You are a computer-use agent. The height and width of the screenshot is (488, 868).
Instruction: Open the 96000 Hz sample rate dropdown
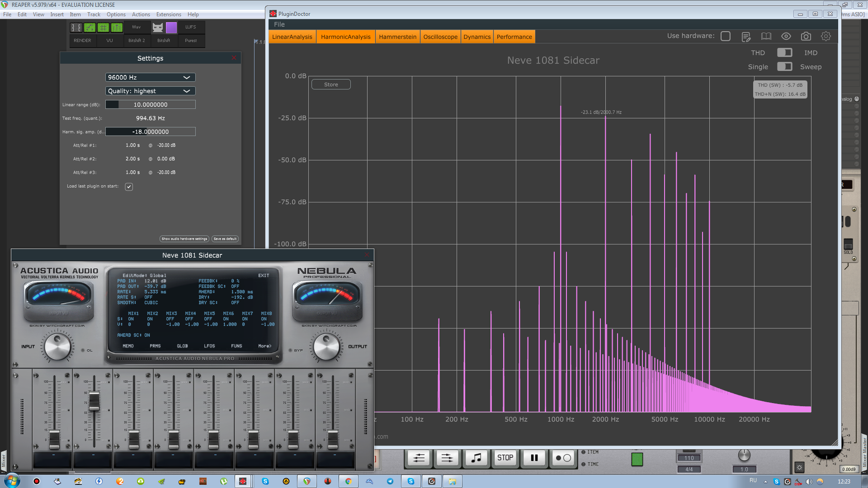pos(150,77)
